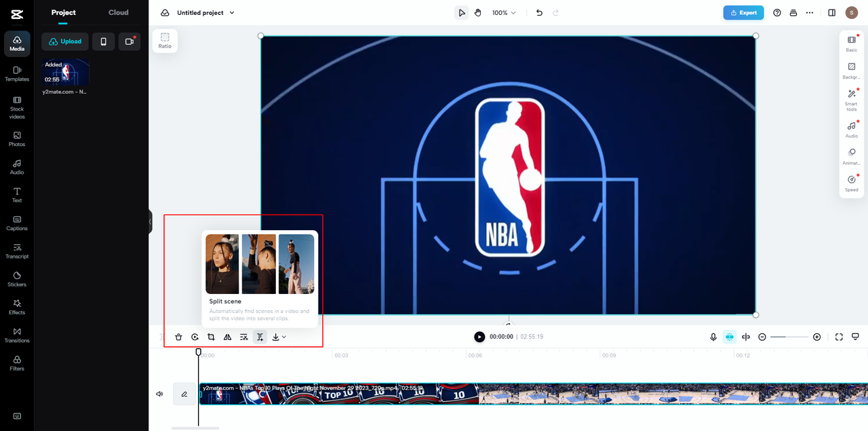Choose the Select pointer tool
This screenshot has height=431, width=868.
(462, 13)
